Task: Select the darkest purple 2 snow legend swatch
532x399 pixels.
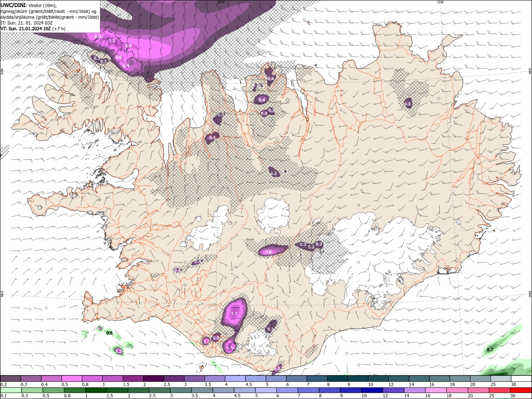Action: [153, 378]
